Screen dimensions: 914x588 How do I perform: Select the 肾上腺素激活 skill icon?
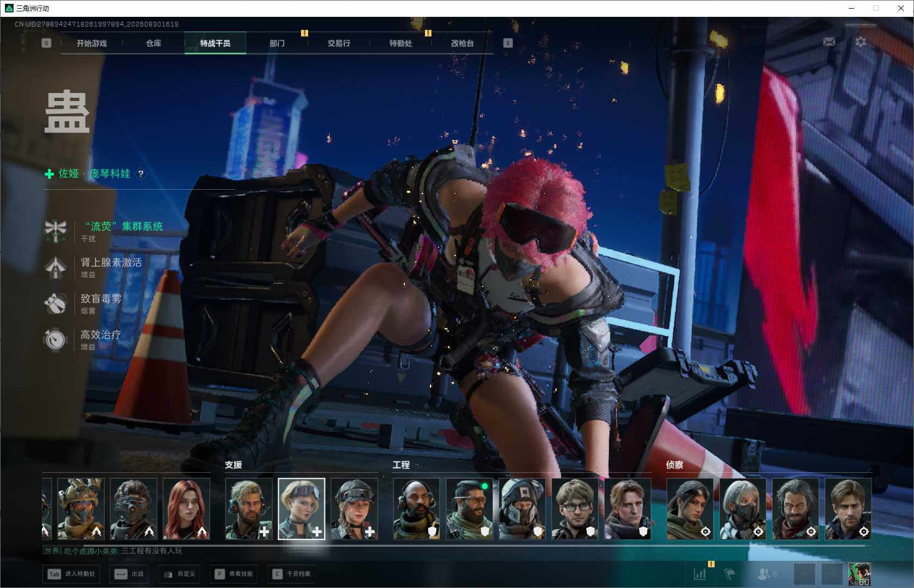point(55,267)
